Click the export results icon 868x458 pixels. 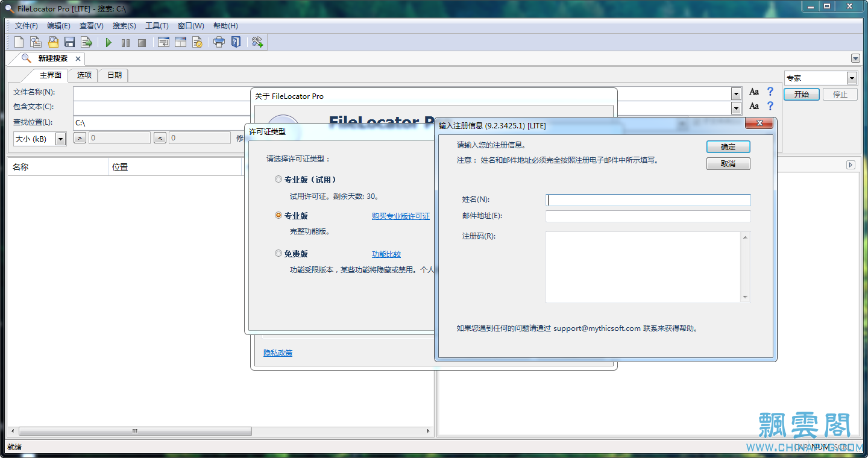tap(86, 42)
